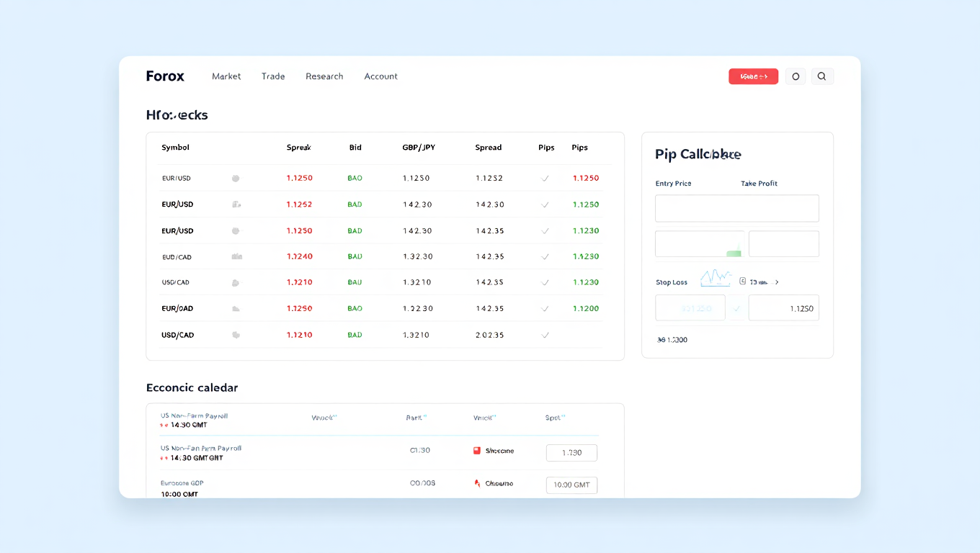
Task: Click the gray icon in the EUR/CAD row
Action: pos(236,256)
